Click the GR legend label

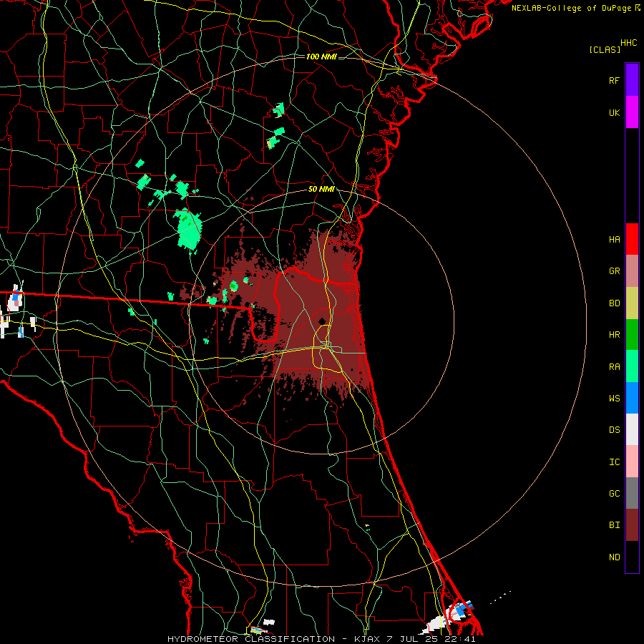point(614,271)
